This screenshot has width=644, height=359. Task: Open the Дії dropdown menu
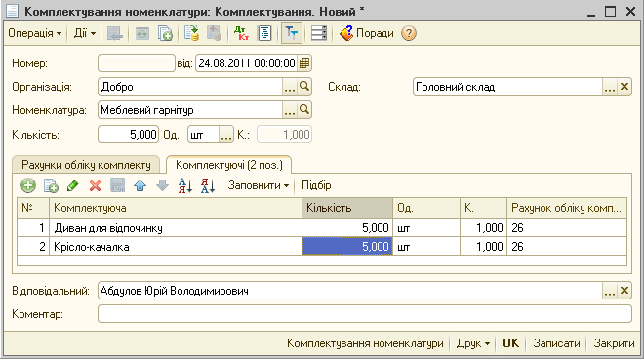point(85,33)
